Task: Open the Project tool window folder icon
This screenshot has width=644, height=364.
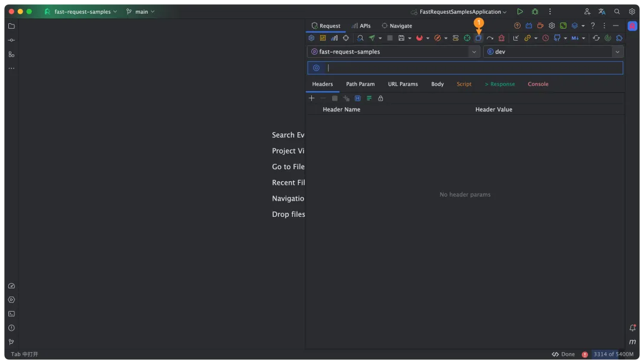Action: tap(11, 26)
